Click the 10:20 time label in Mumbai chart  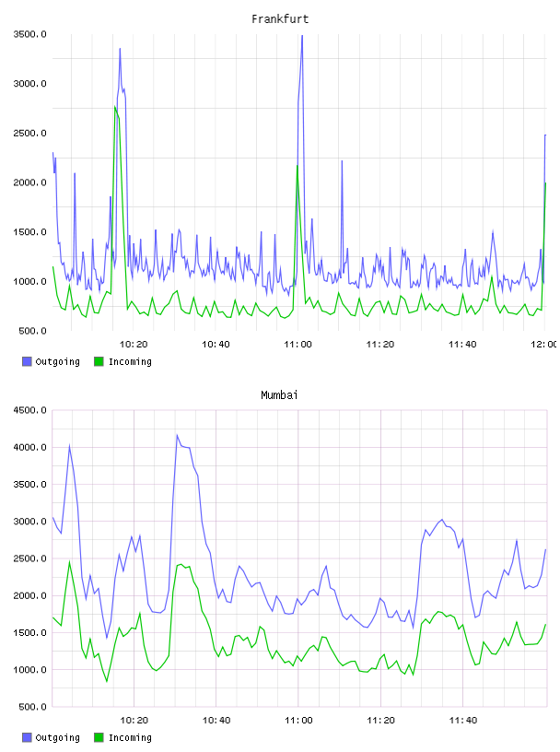[134, 721]
